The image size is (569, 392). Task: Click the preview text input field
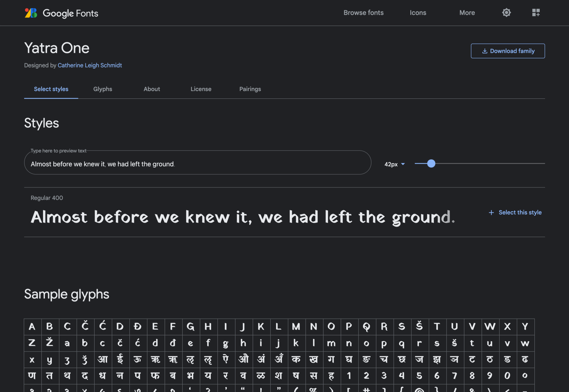click(198, 162)
